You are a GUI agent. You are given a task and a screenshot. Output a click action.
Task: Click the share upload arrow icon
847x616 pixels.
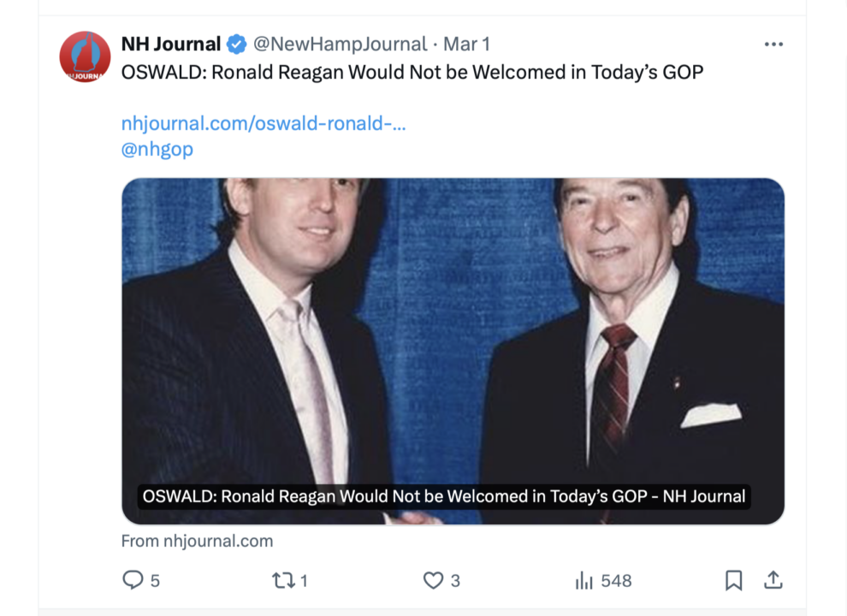773,580
